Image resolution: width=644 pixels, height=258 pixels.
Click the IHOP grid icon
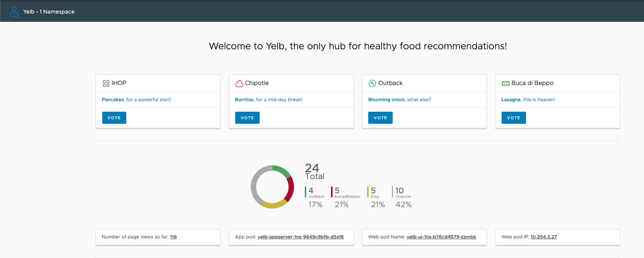tap(106, 83)
